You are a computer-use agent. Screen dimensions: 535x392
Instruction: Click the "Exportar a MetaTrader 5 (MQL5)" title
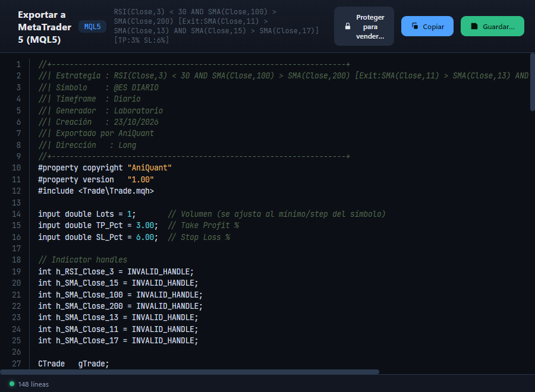[45, 27]
